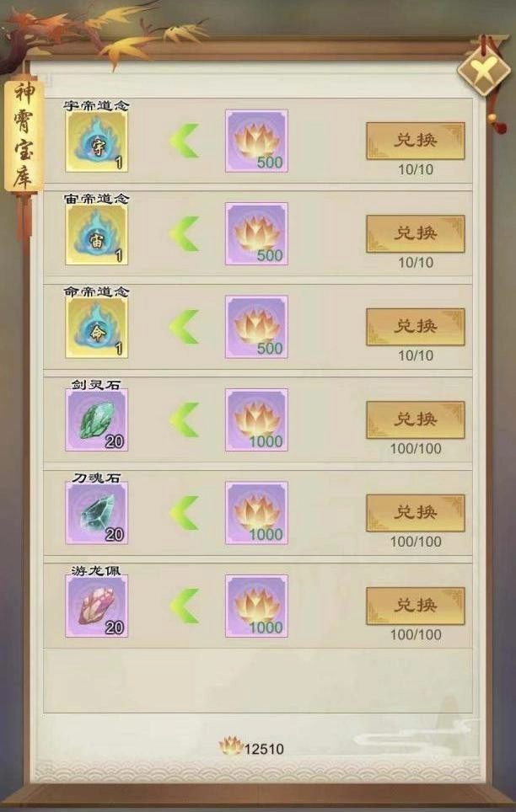Tap 1000 lotus cost icon for 游龙佩
This screenshot has height=812, width=516.
[x=256, y=606]
